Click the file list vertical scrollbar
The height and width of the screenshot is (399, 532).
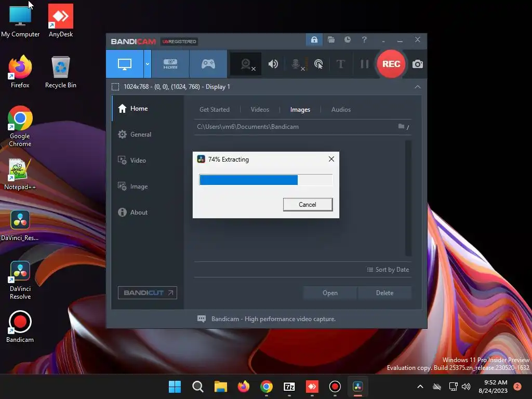tap(408, 198)
